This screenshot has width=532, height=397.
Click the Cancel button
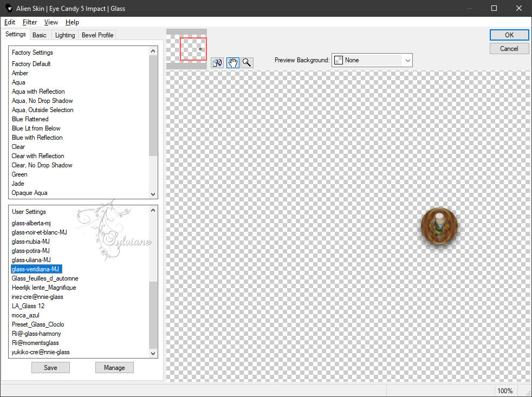(x=509, y=49)
